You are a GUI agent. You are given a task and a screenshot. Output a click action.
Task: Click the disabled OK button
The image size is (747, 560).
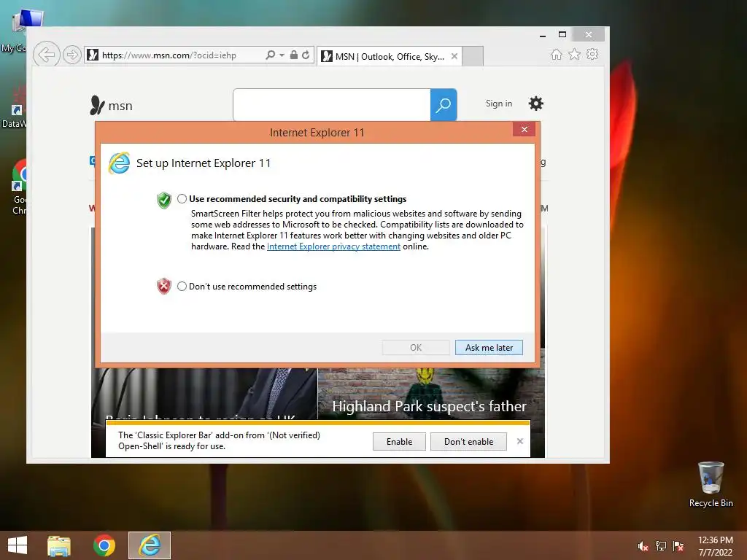tap(416, 348)
